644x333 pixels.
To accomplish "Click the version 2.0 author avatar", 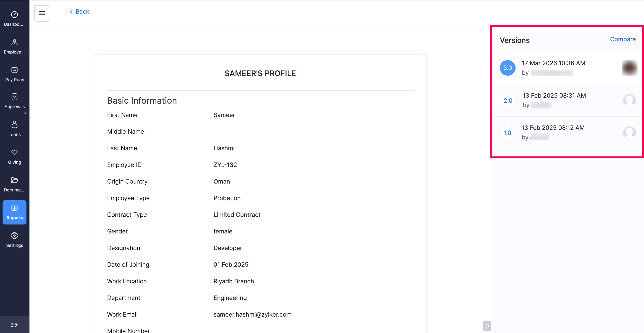I will click(629, 100).
